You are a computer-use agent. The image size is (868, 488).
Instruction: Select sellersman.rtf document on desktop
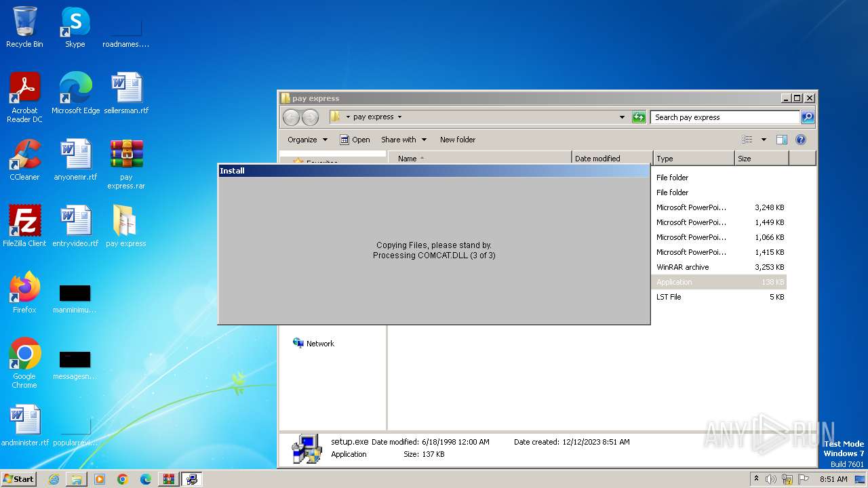126,94
